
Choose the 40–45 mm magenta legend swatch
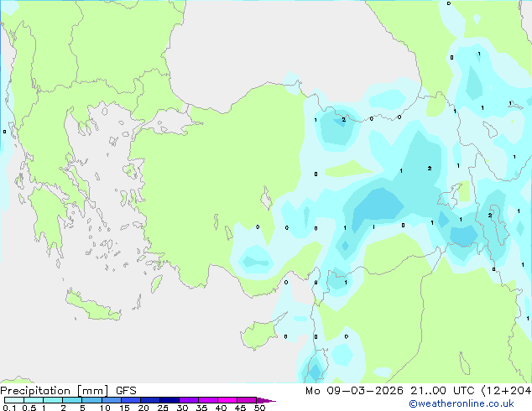(227, 400)
